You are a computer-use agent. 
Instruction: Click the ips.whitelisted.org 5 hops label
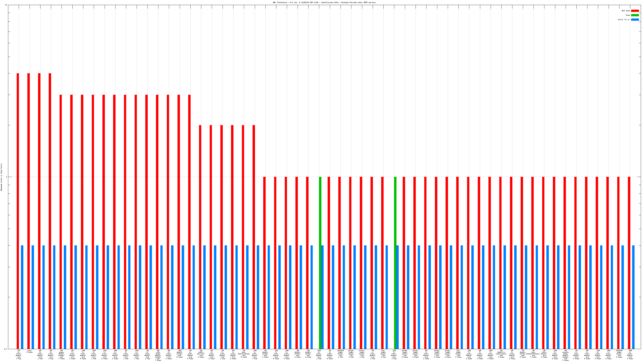[244, 354]
